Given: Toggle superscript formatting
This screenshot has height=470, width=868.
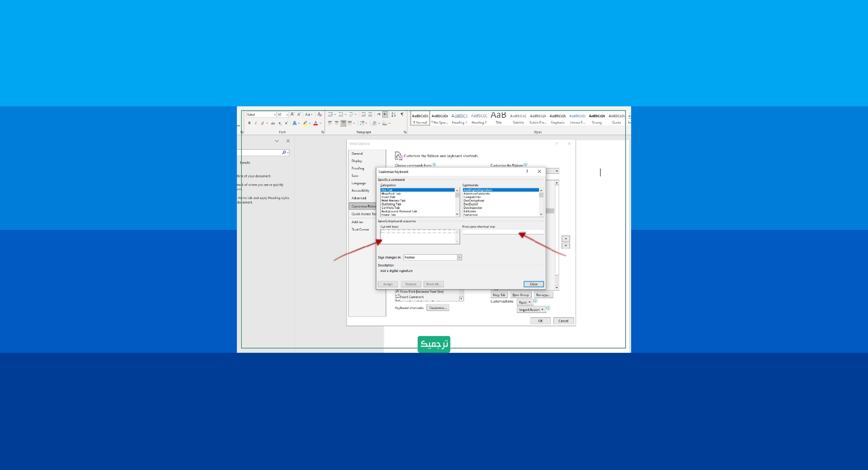Looking at the screenshot, I should tap(287, 123).
